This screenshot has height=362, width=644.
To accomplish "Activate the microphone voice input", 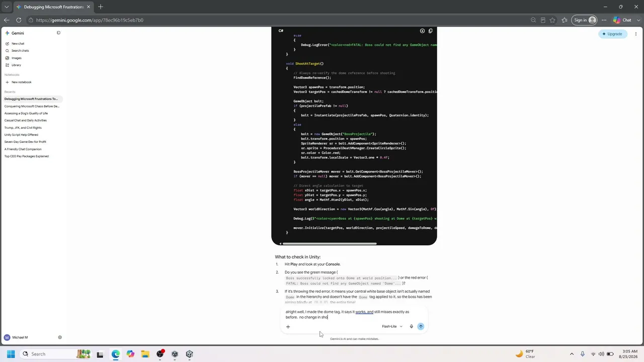I will pos(411,326).
